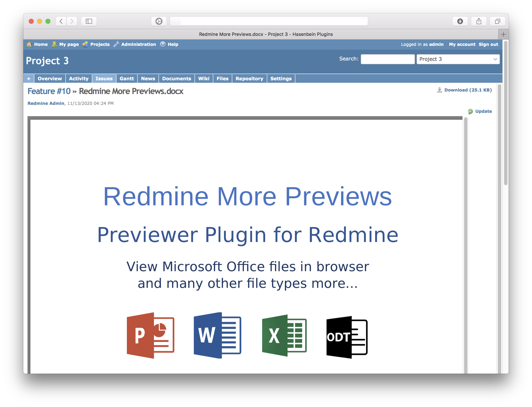The width and height of the screenshot is (532, 407).
Task: Click the My page user icon
Action: (54, 44)
